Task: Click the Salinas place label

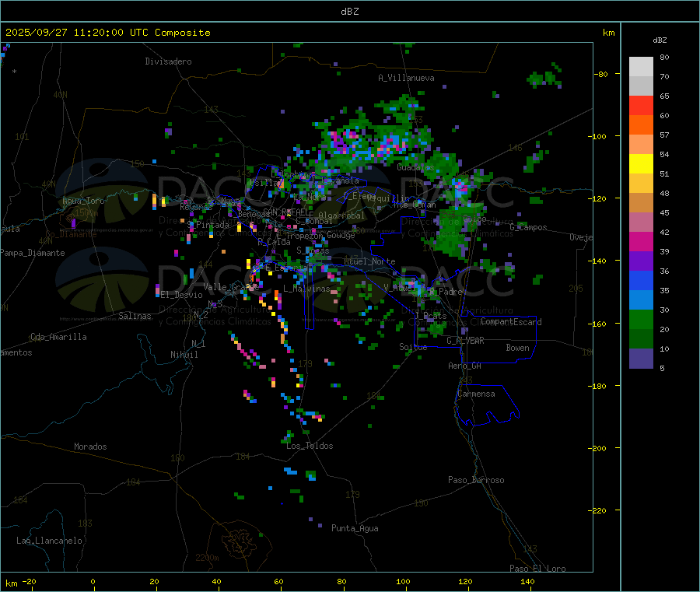Action: [135, 316]
